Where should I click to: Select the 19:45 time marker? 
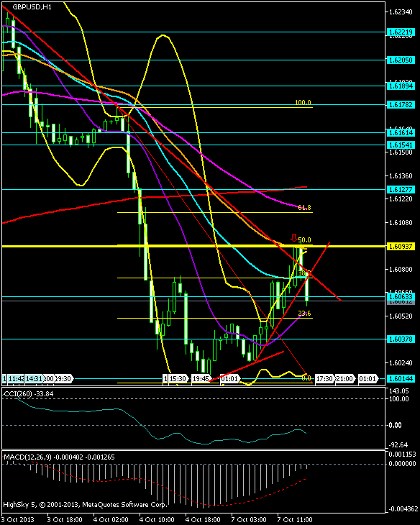[x=201, y=379]
